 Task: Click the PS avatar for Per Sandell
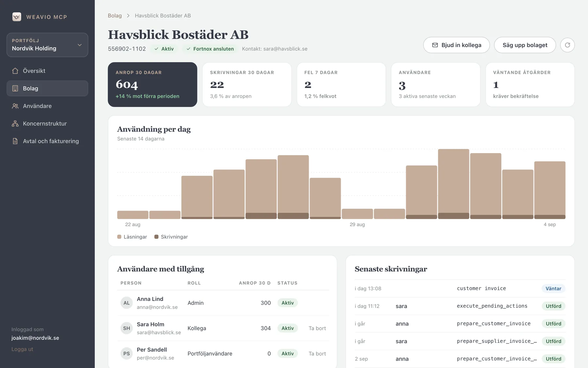click(126, 354)
